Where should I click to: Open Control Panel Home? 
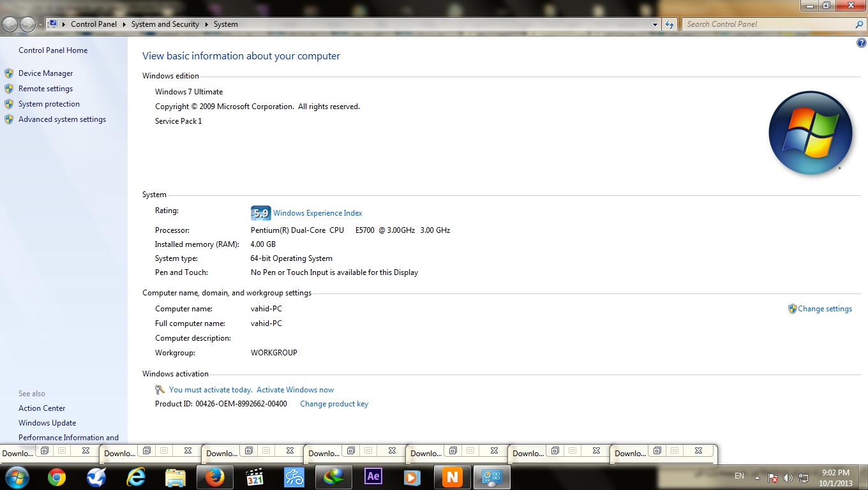click(x=53, y=50)
